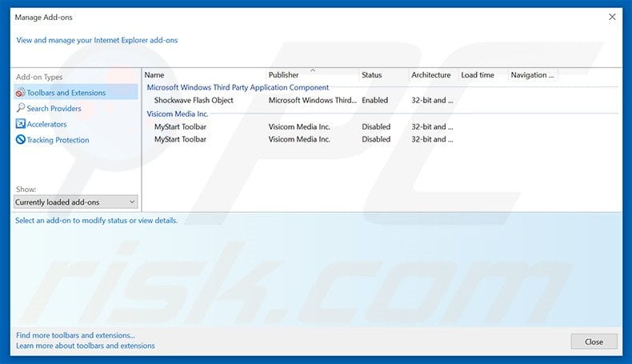This screenshot has width=632, height=364.
Task: Collapse the Microsoft Windows Third Party Application Component group
Action: click(x=238, y=87)
